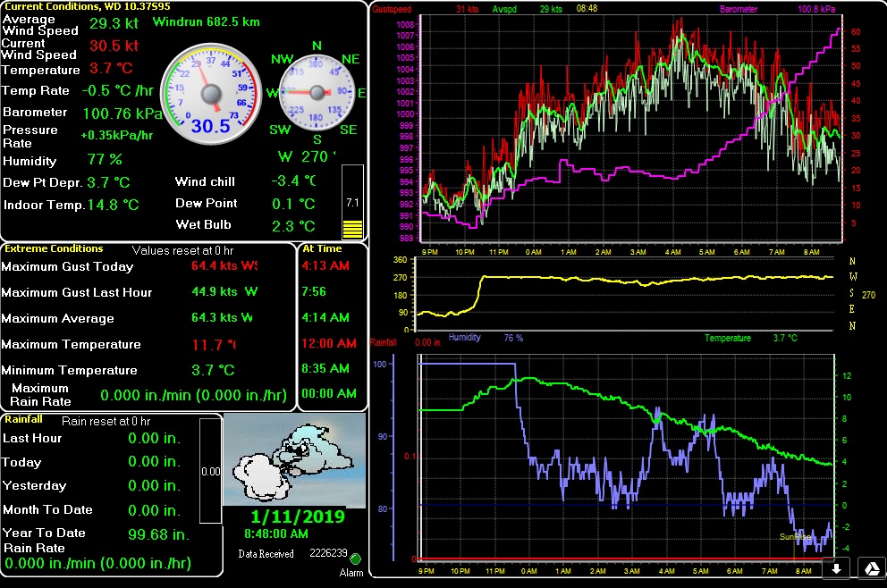Viewport: 887px width, 588px height.
Task: Click the Extreme Conditions panel heading
Action: [x=54, y=248]
